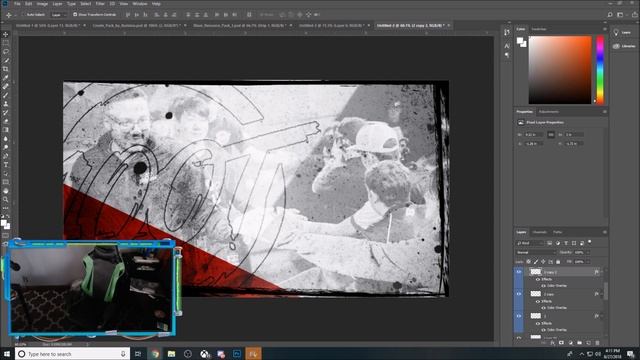
Task: Switch to the Adjustments tab
Action: coord(549,112)
